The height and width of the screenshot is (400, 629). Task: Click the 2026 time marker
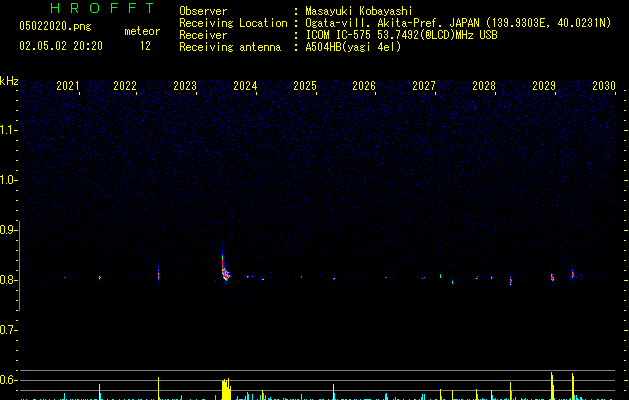pyautogui.click(x=364, y=86)
